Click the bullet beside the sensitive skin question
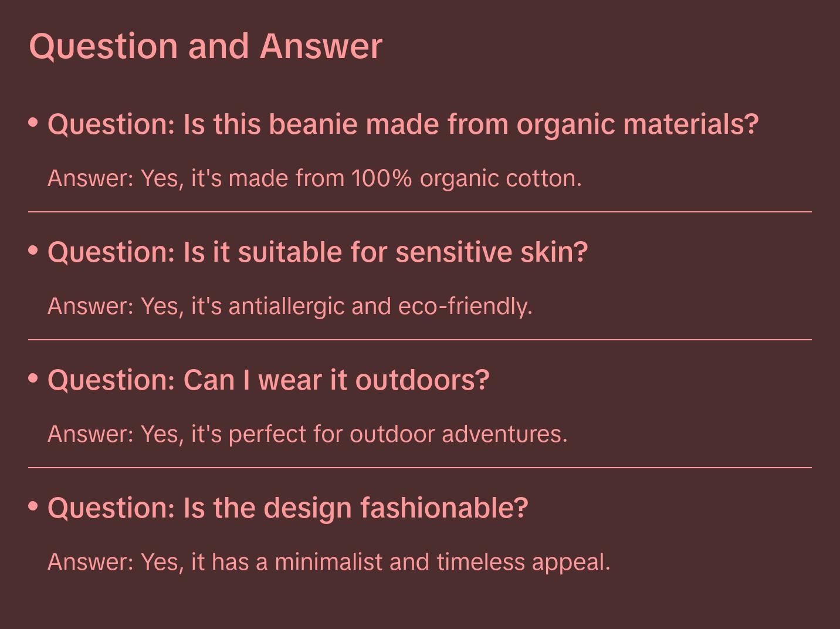Viewport: 840px width, 629px height. (33, 251)
